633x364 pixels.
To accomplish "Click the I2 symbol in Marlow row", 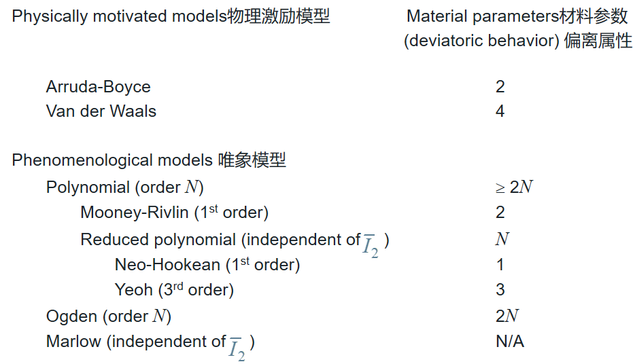I will click(236, 348).
